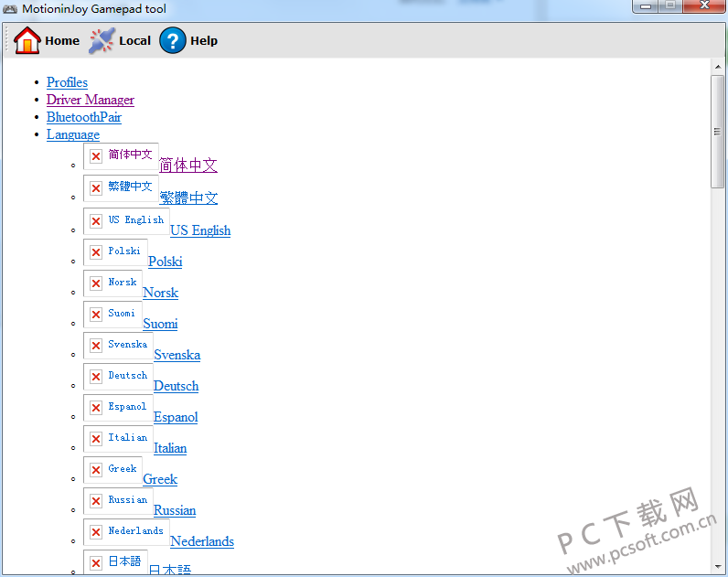Choose the Deutsch language link
Viewport: 728px width, 577px height.
pyautogui.click(x=176, y=386)
